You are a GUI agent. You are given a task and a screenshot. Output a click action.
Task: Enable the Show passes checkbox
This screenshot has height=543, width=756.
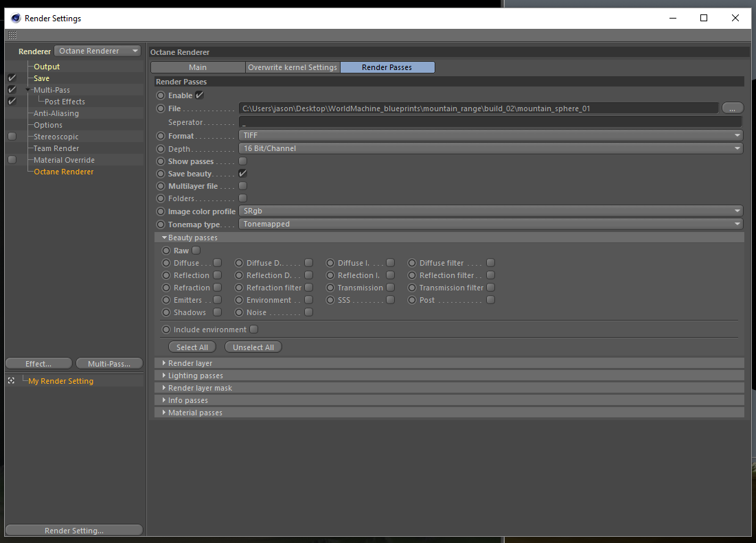243,161
